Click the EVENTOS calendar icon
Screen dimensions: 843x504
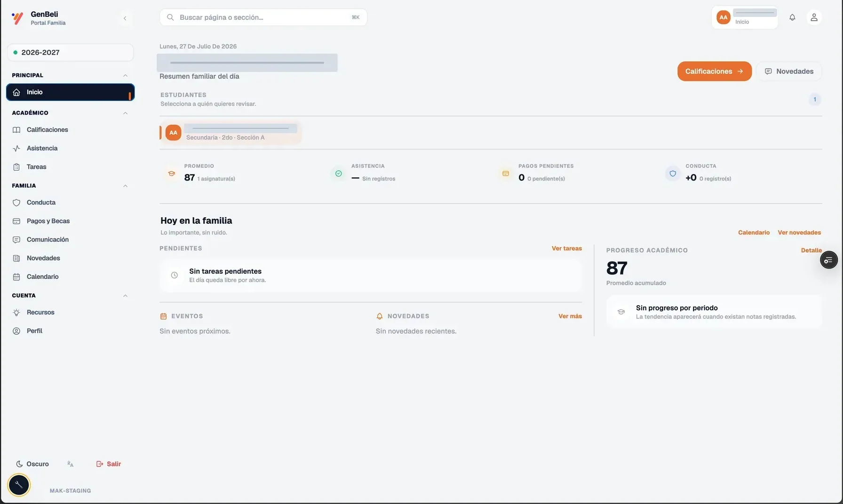click(163, 316)
